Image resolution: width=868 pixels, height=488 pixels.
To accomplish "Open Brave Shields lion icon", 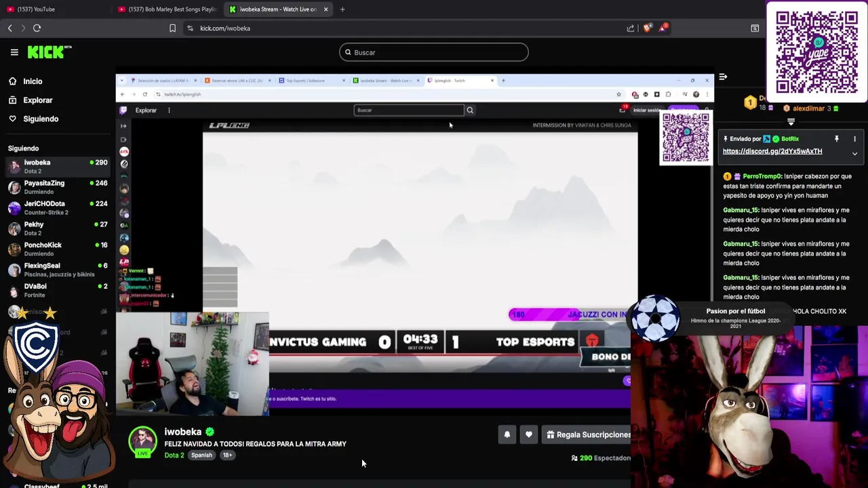I will 647,28.
